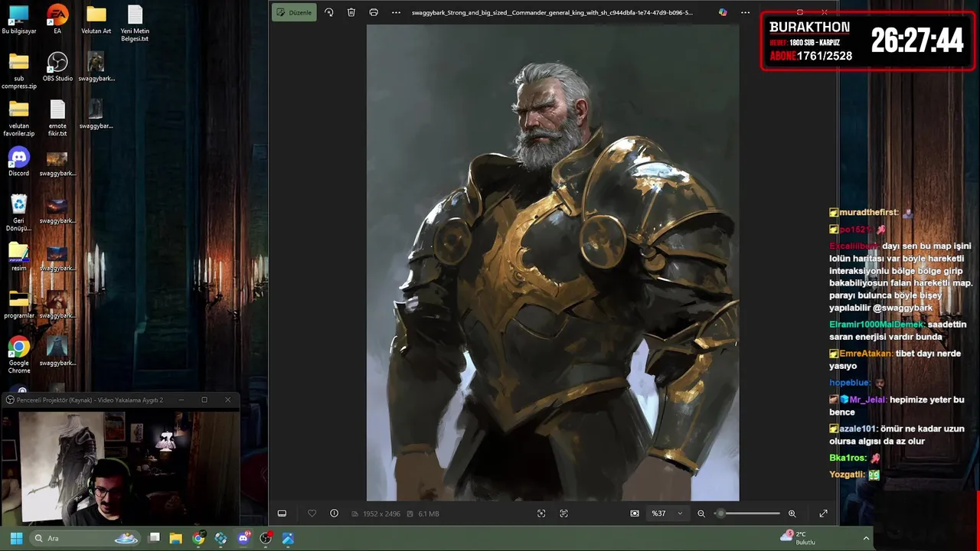Click the Elramir1000MalDemek chat username

877,324
